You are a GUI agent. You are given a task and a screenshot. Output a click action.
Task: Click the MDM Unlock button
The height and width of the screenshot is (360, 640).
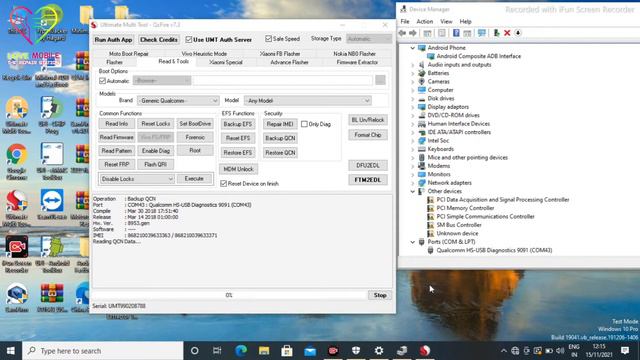click(238, 169)
